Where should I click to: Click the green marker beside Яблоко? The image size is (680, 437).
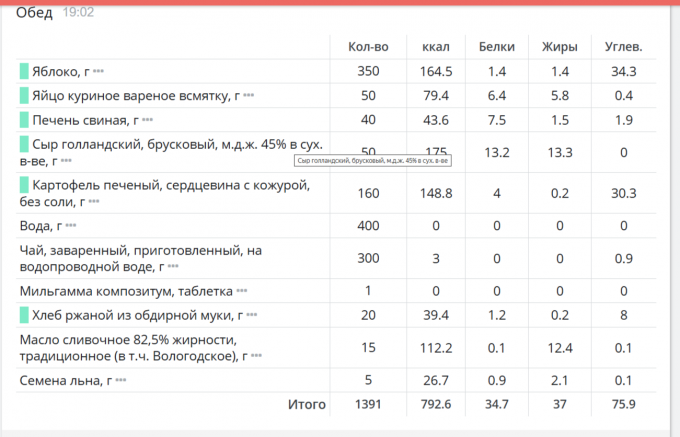pos(24,72)
